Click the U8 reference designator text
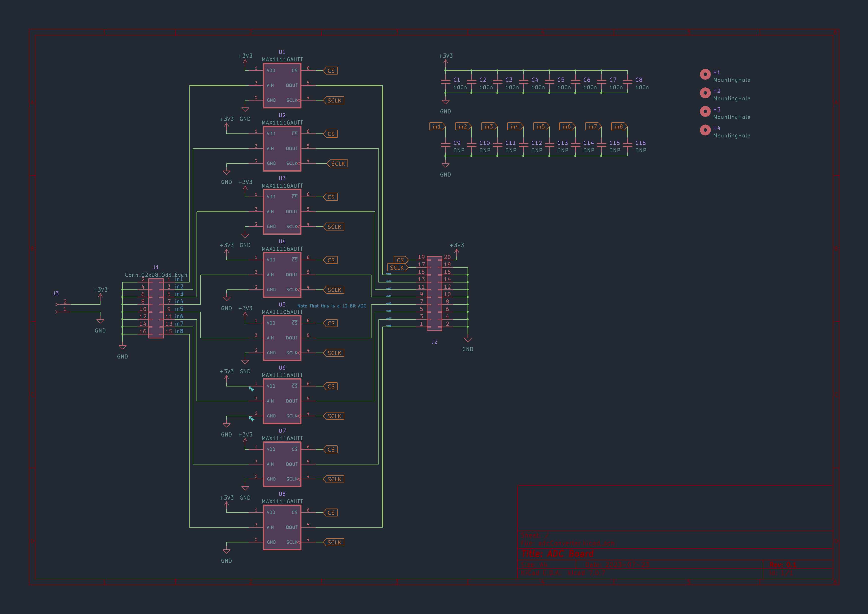 pos(282,494)
